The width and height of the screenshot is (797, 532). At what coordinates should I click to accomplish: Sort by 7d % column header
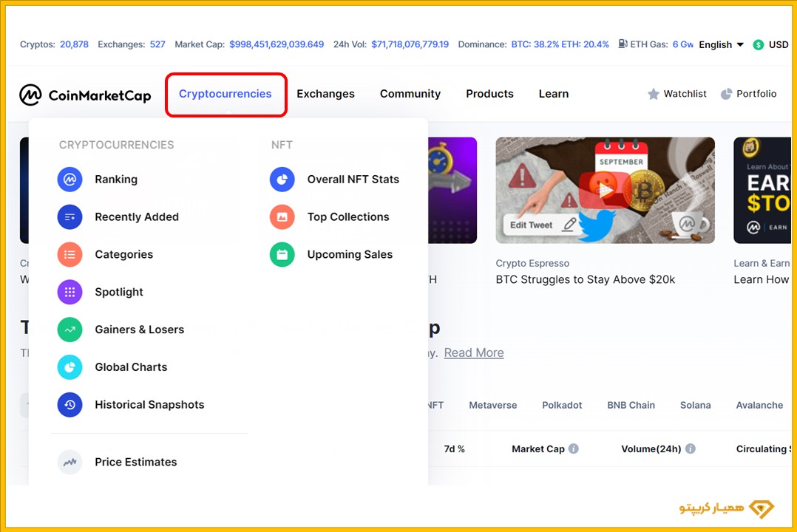(455, 449)
